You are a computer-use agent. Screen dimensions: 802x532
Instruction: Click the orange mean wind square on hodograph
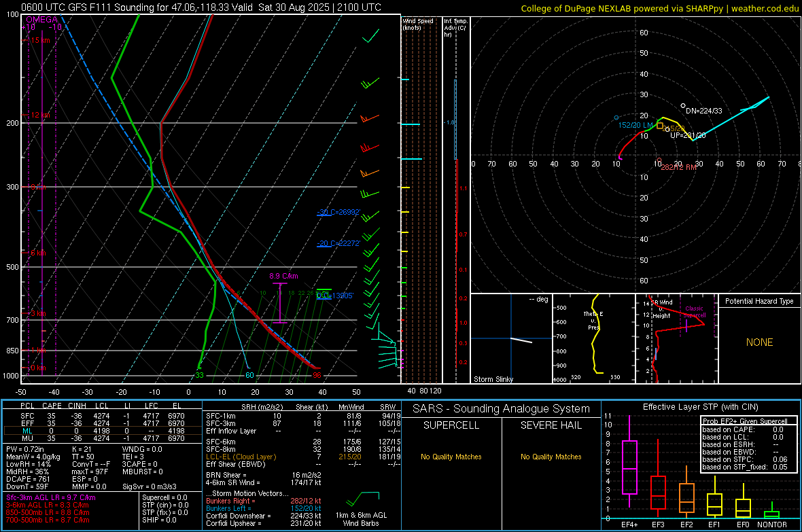coord(660,125)
